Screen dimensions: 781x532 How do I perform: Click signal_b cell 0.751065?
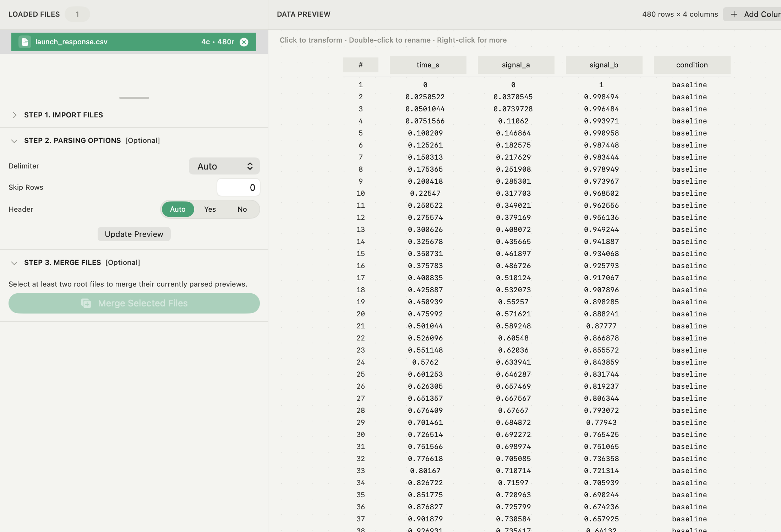point(601,447)
